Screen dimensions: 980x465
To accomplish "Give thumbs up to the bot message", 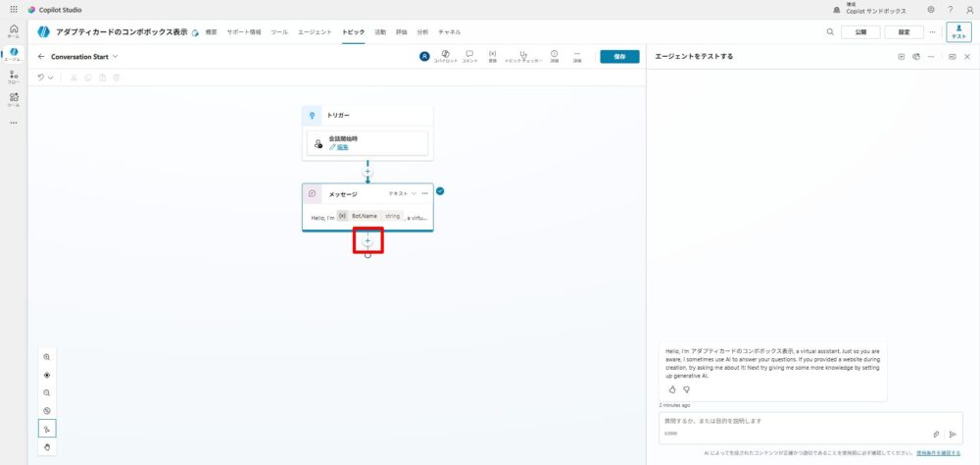I will 672,389.
